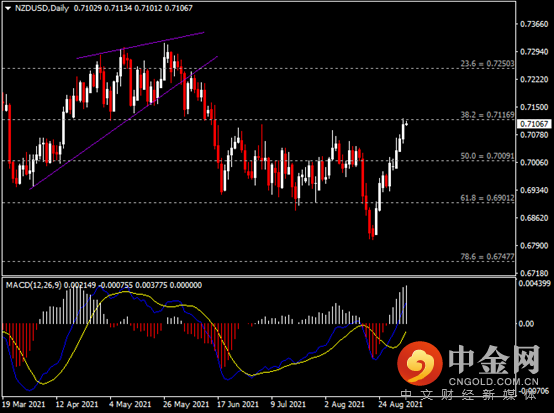This screenshot has width=554, height=413.
Task: Click the 19 Mar 2021 date marker
Action: pos(24,404)
